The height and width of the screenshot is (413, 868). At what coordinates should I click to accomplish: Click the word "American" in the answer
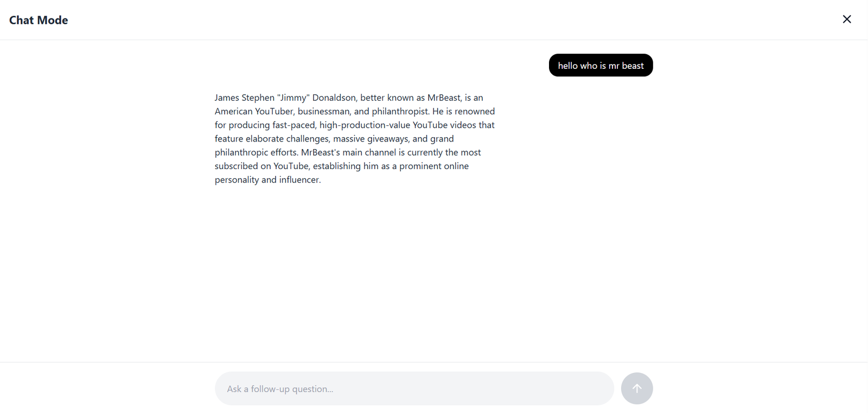click(233, 111)
